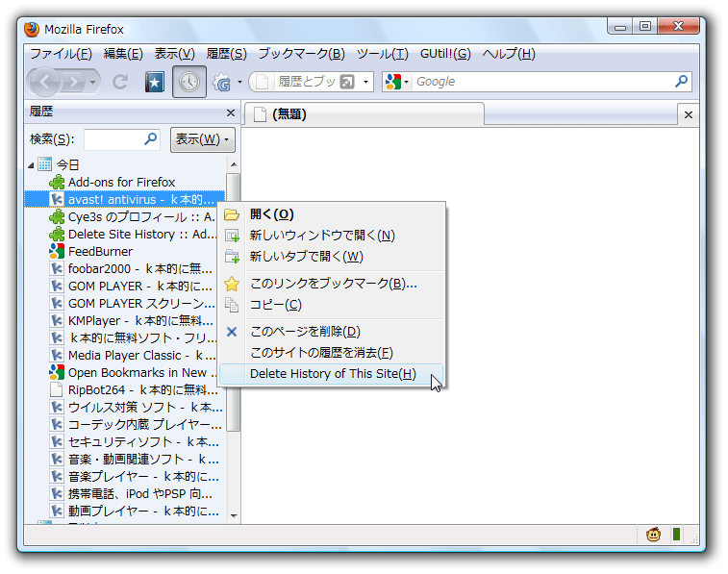Screen dimensions: 728x574
Task: Open the 履歴(S) menu
Action: coord(226,54)
